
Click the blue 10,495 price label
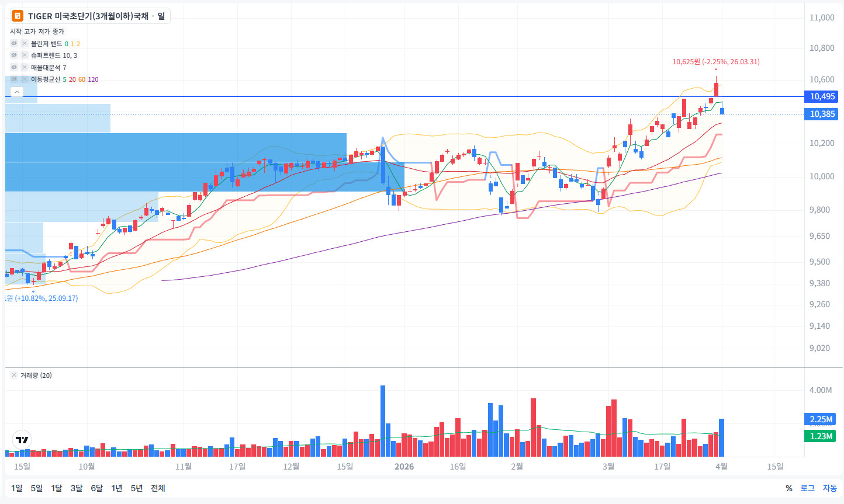pos(821,96)
